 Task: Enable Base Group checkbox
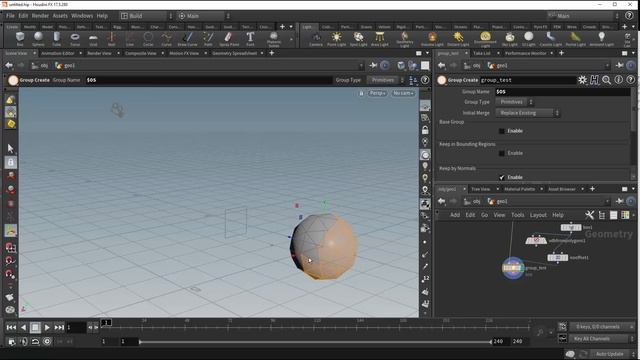click(502, 131)
